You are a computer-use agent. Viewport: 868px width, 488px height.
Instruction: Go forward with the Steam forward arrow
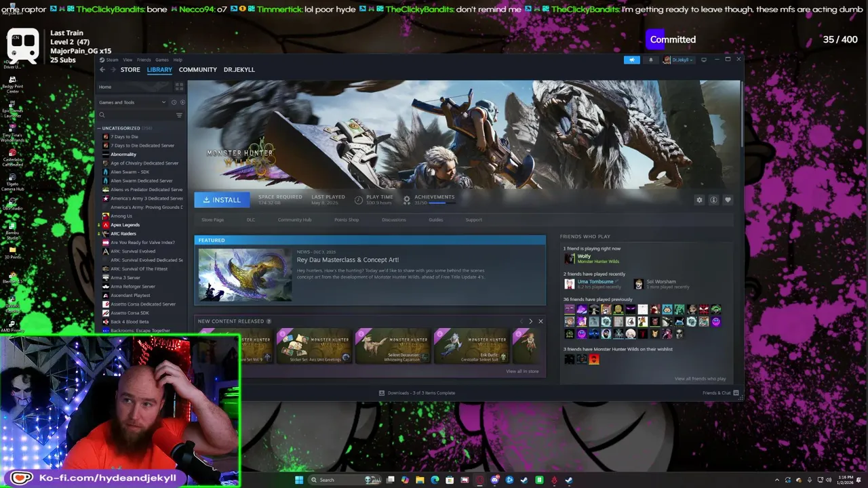(x=113, y=70)
